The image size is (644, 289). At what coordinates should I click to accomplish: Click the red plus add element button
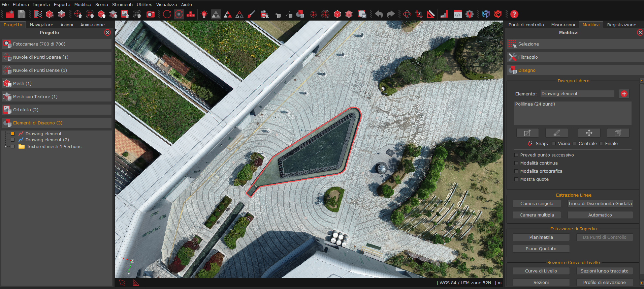pyautogui.click(x=624, y=94)
